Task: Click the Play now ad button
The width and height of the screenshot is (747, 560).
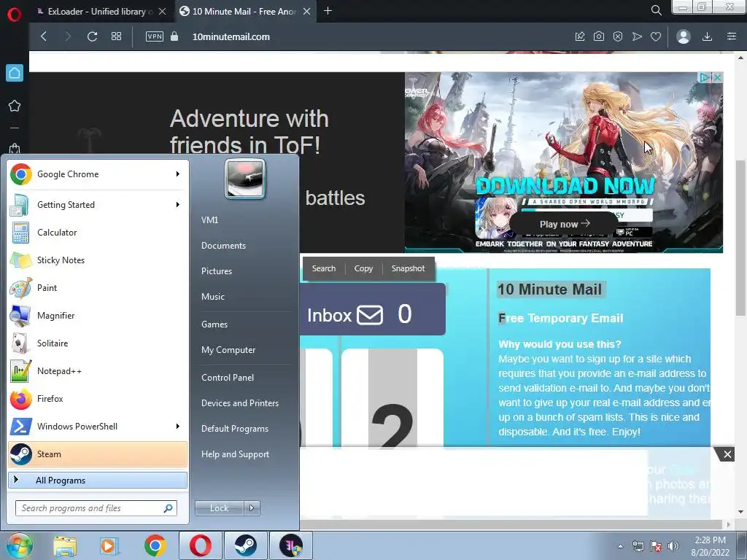Action: (x=565, y=224)
